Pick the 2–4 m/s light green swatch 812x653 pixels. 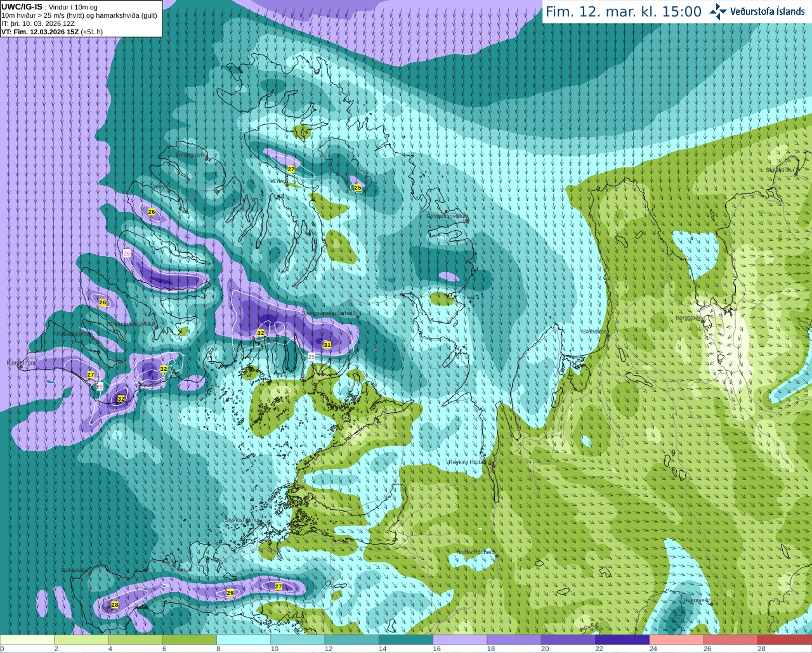(81, 639)
